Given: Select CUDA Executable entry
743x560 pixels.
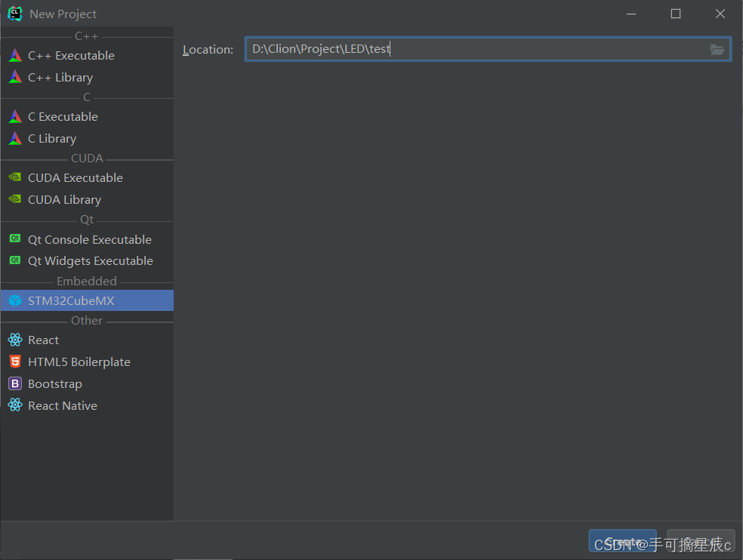Looking at the screenshot, I should [87, 177].
